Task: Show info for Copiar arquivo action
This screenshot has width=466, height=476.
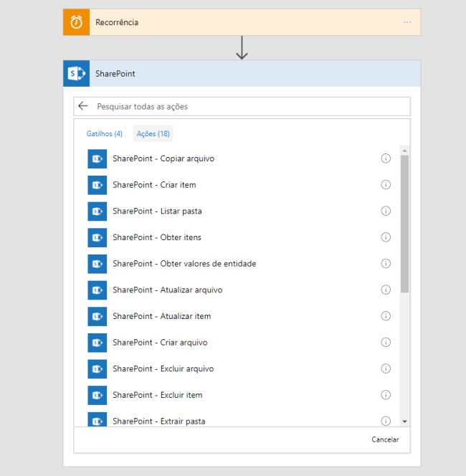Action: point(386,158)
